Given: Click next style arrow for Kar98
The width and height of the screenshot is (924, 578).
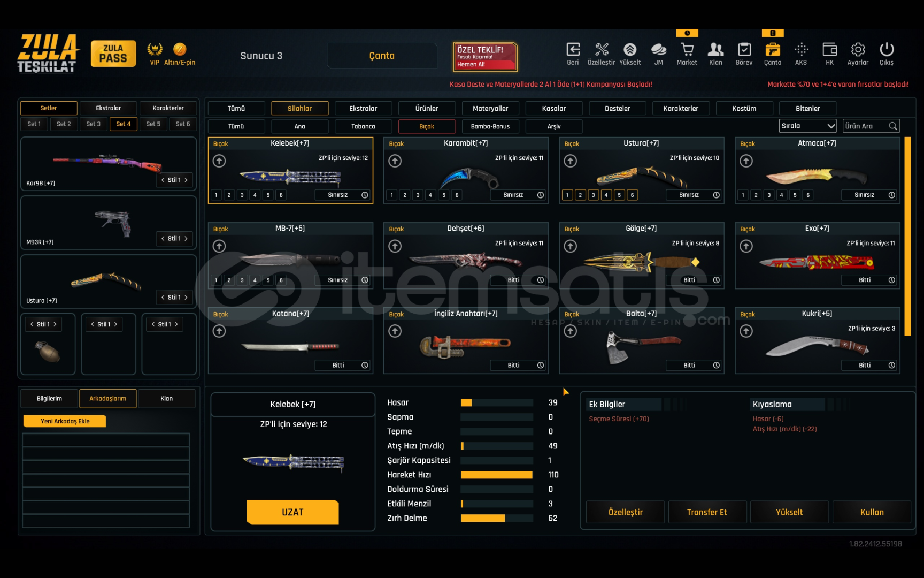Looking at the screenshot, I should pyautogui.click(x=186, y=180).
